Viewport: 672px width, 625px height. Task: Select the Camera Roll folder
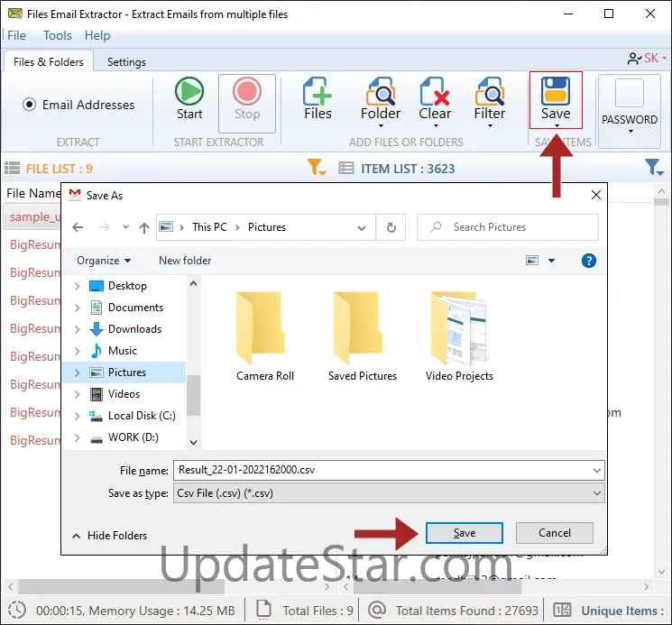(265, 336)
